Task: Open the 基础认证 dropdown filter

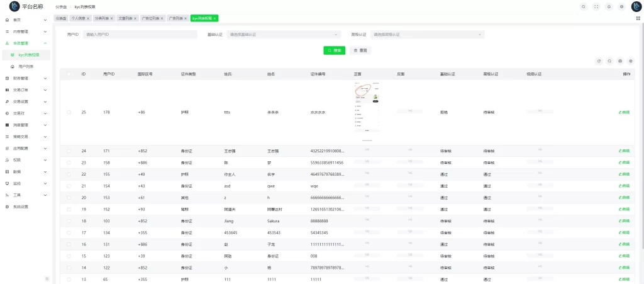Action: click(284, 35)
